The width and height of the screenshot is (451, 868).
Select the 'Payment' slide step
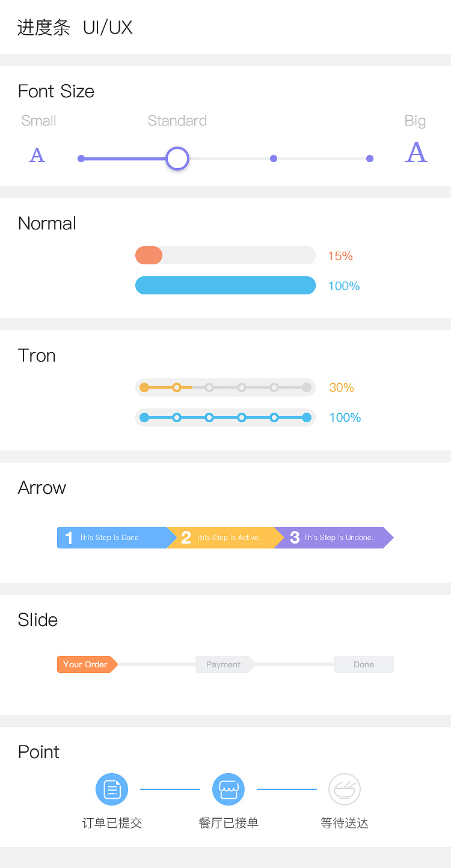(223, 664)
